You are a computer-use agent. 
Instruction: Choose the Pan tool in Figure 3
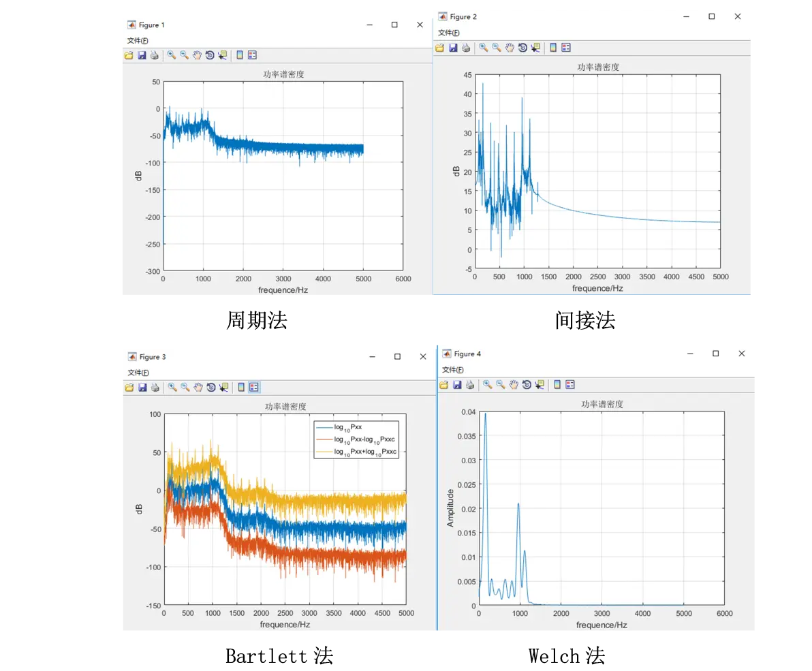[x=198, y=388]
